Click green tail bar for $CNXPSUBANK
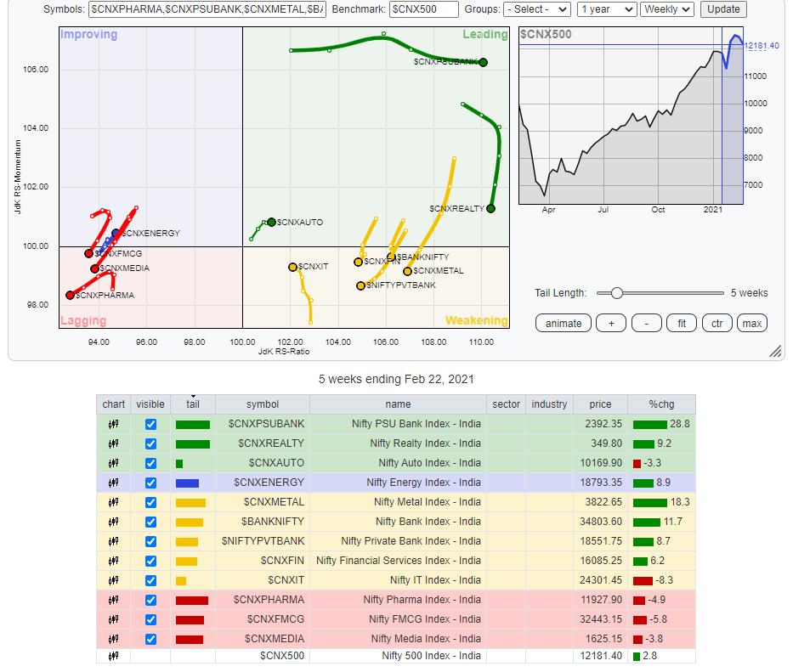This screenshot has width=793, height=672. pyautogui.click(x=193, y=425)
